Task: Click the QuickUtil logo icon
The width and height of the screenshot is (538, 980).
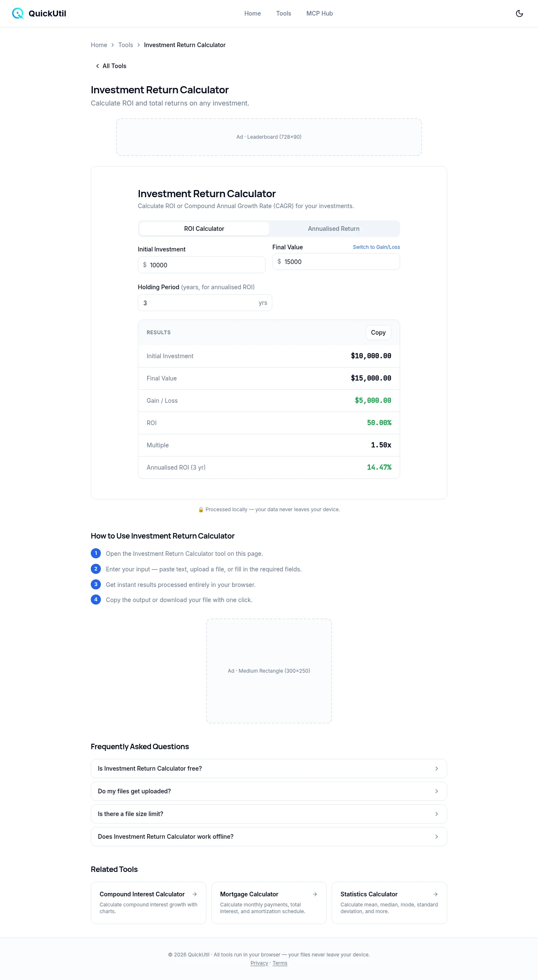Action: click(18, 13)
